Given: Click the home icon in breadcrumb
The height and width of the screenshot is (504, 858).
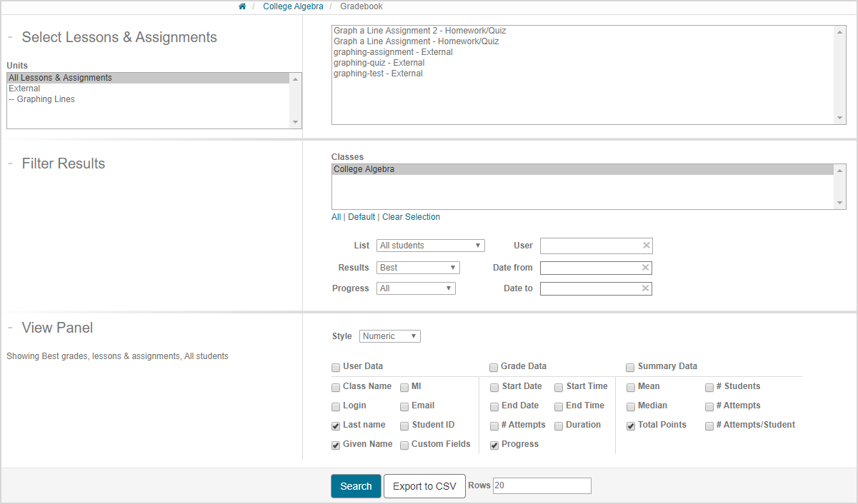Looking at the screenshot, I should 242,6.
